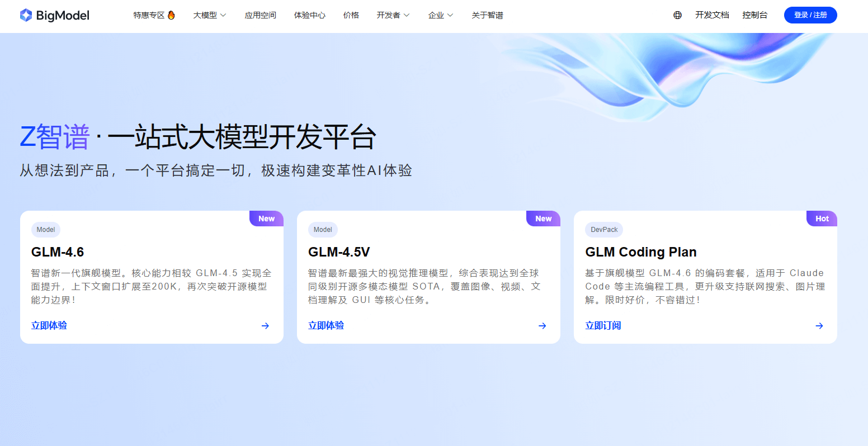This screenshot has width=868, height=446.
Task: Open the 开发文档 link
Action: (x=712, y=15)
